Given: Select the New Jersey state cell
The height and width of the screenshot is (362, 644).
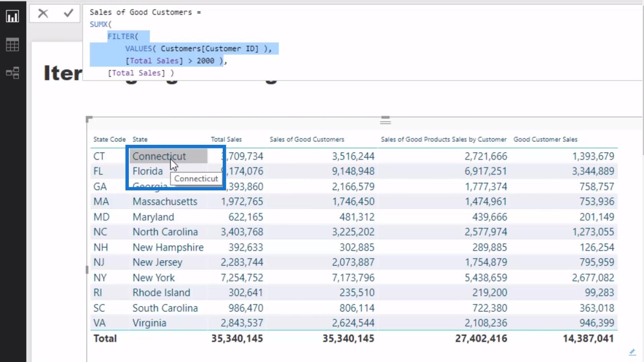Looking at the screenshot, I should coord(157,262).
